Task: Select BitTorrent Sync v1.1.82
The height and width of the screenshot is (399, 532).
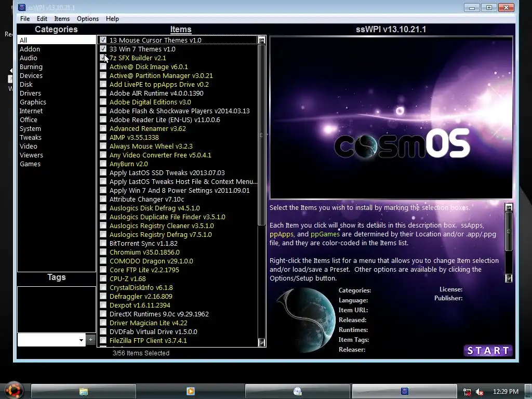Action: pyautogui.click(x=143, y=243)
